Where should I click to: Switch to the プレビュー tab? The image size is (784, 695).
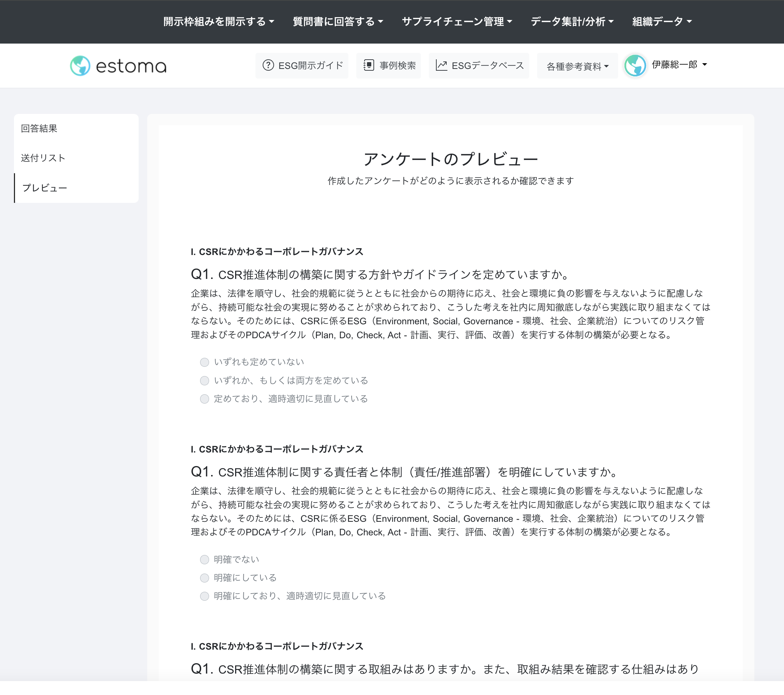coord(45,187)
